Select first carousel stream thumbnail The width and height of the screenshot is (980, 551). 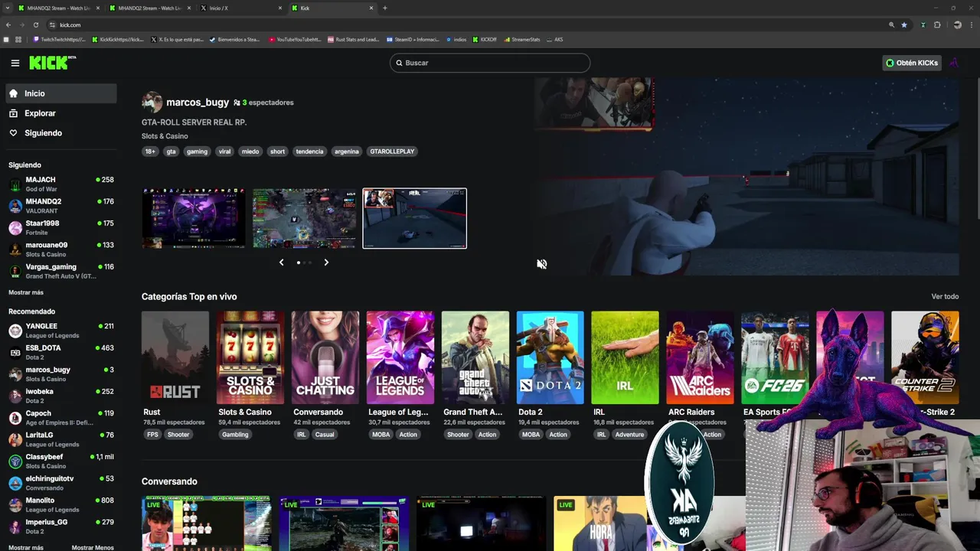(194, 219)
